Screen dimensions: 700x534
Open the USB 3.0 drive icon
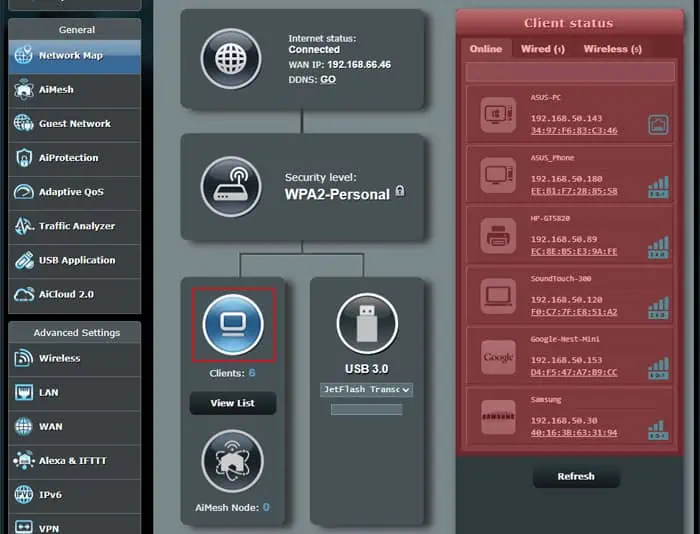[367, 324]
